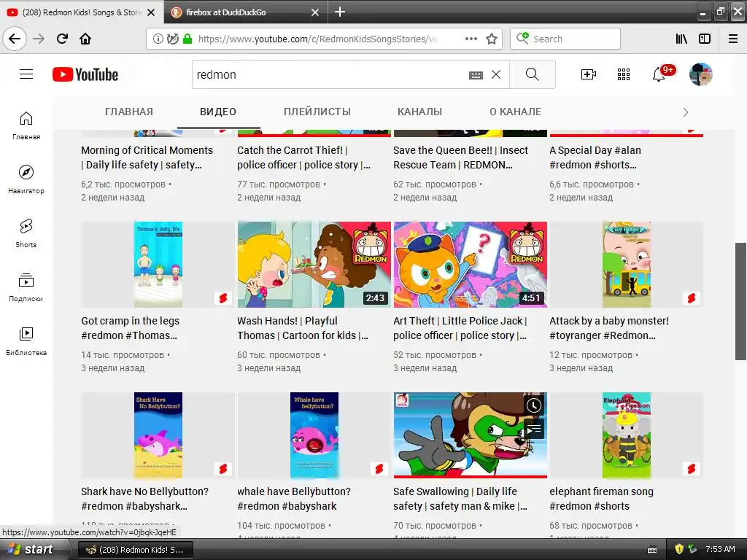Bookmark this page with the star icon

[492, 39]
